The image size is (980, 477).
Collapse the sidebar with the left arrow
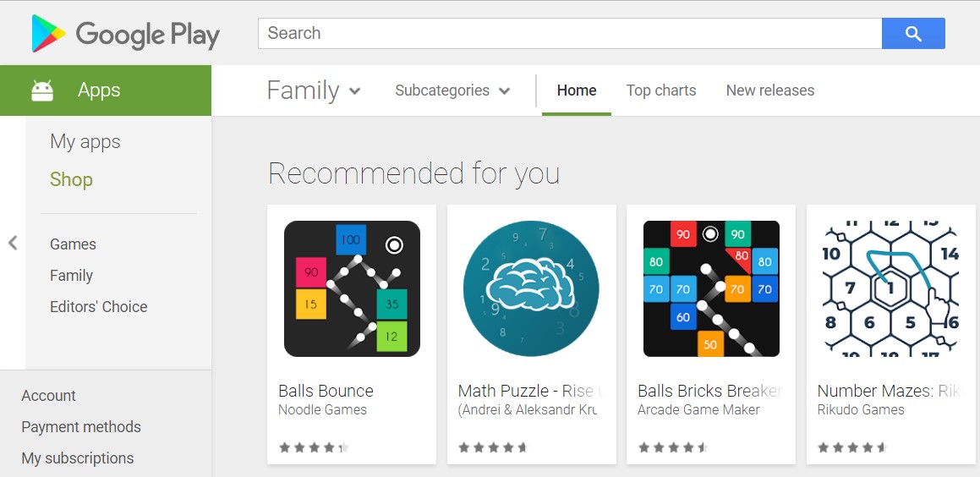[x=13, y=244]
